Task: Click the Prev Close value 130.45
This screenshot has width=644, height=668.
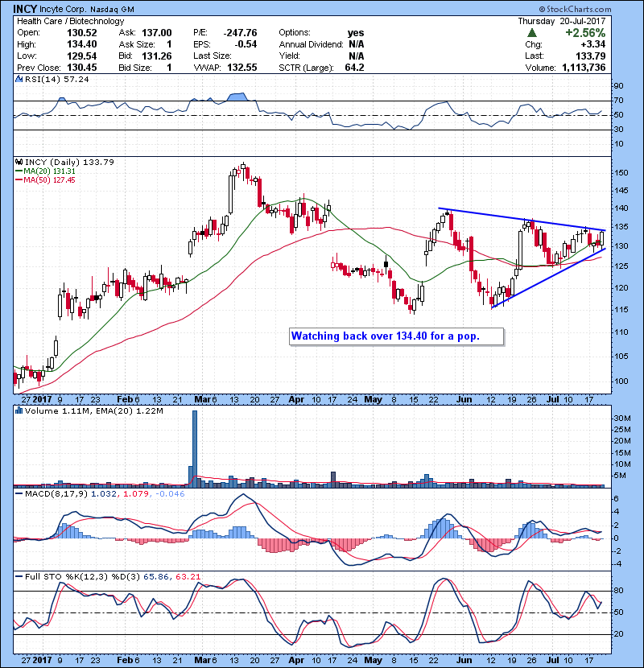Action: [x=82, y=68]
